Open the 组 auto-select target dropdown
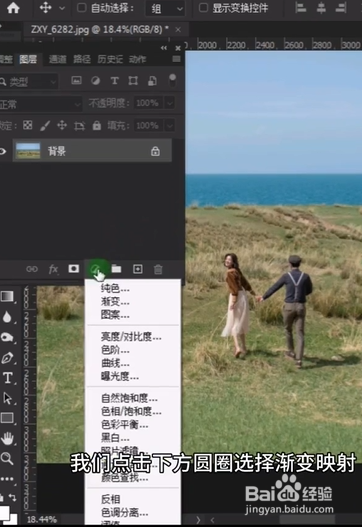The height and width of the screenshot is (527, 362). (165, 8)
